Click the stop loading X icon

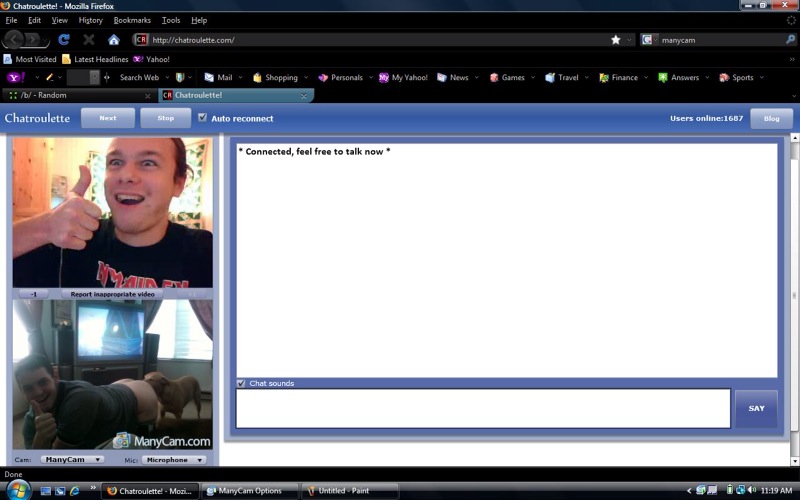(x=89, y=40)
